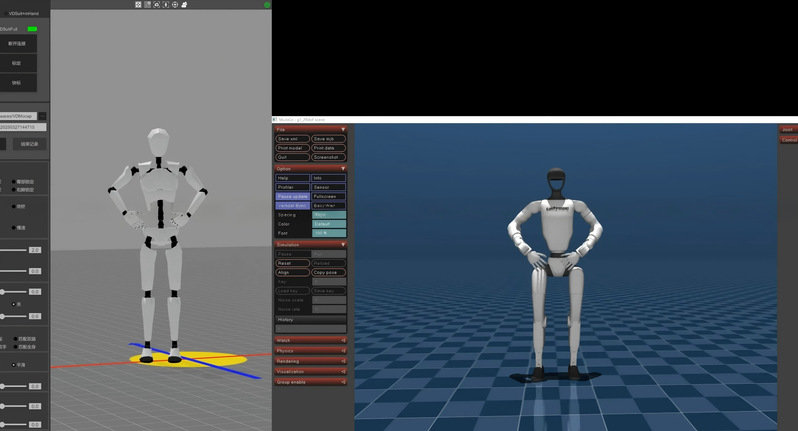Click the crosshair target icon in viewport toolbar
Viewport: 798px width, 431px height.
click(x=175, y=4)
